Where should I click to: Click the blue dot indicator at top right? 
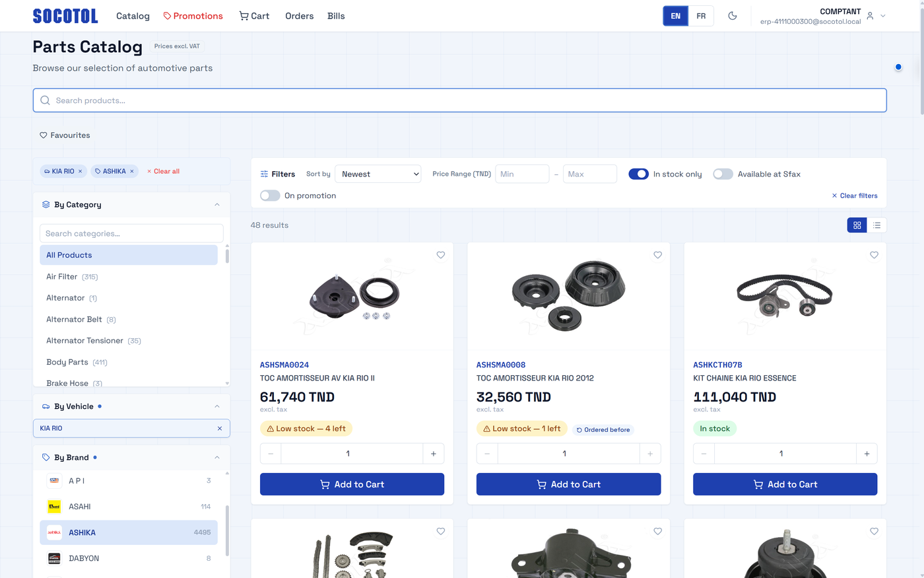click(898, 67)
